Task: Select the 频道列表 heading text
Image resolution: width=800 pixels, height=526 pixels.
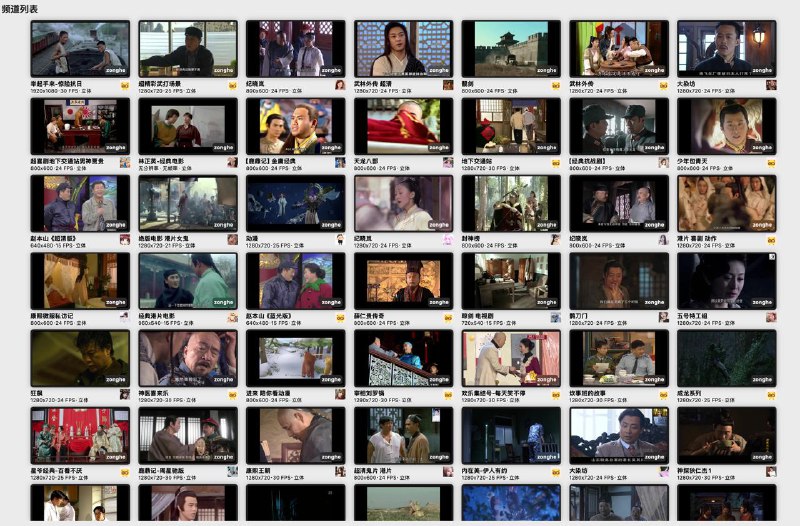Action: [19, 9]
